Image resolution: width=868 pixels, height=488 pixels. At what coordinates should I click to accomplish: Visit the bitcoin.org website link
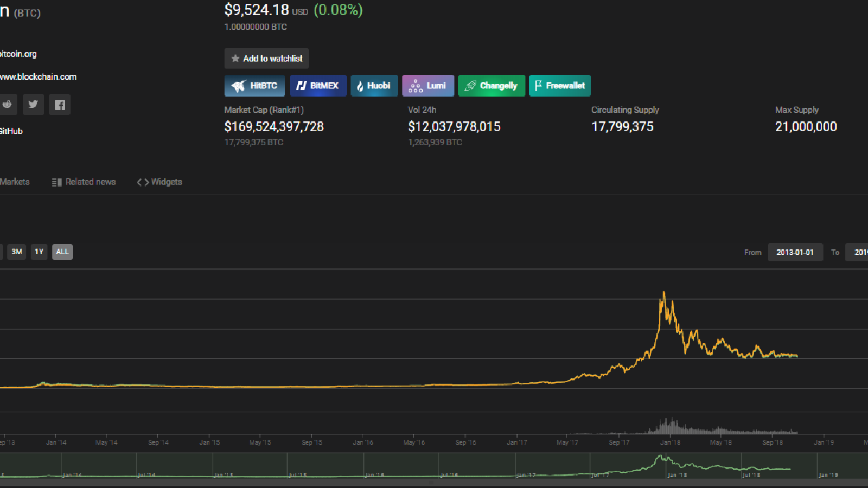coord(18,54)
